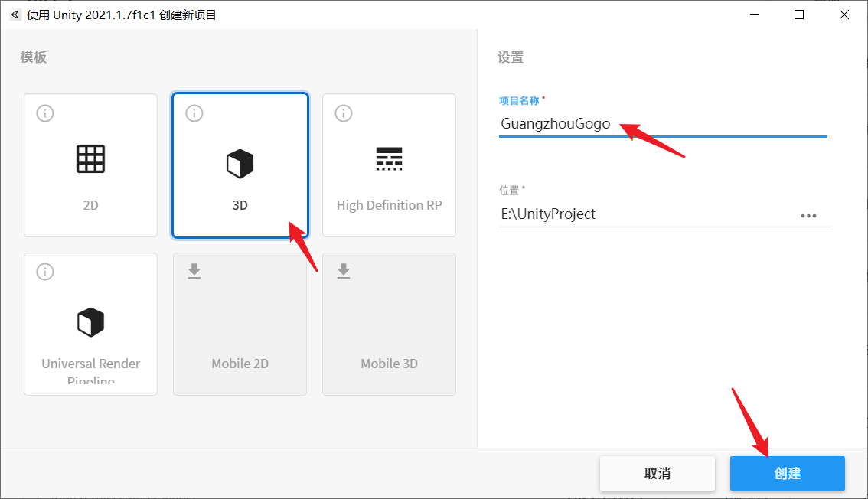Open info for the 3D template

pos(194,113)
